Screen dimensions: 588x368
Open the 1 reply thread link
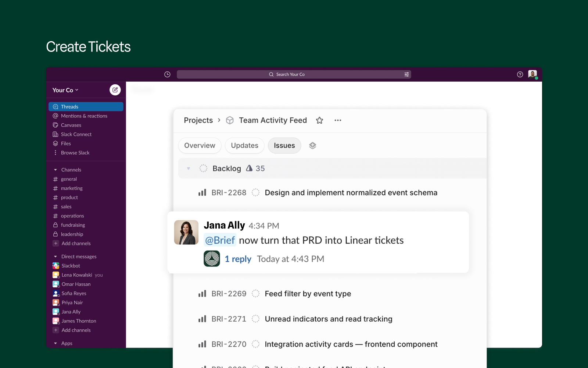pos(238,259)
